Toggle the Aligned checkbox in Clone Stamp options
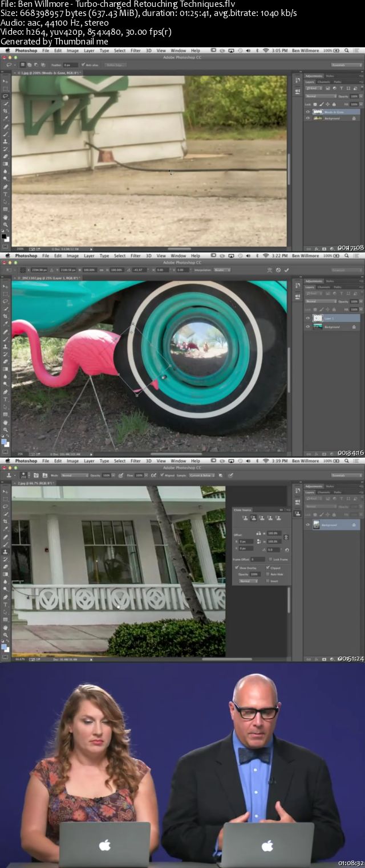The image size is (365, 868). pos(162,475)
